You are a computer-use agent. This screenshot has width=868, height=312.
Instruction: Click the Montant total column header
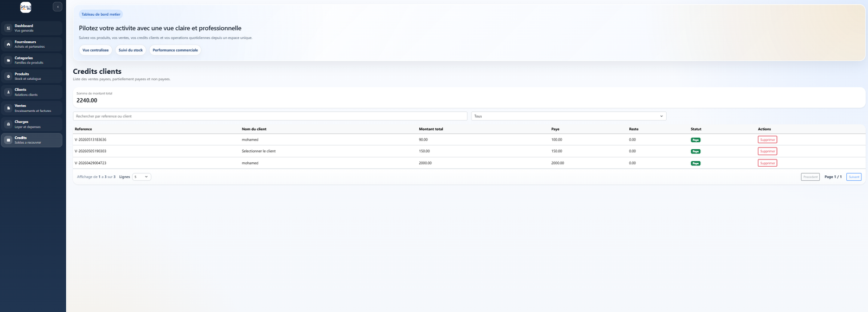[431, 129]
